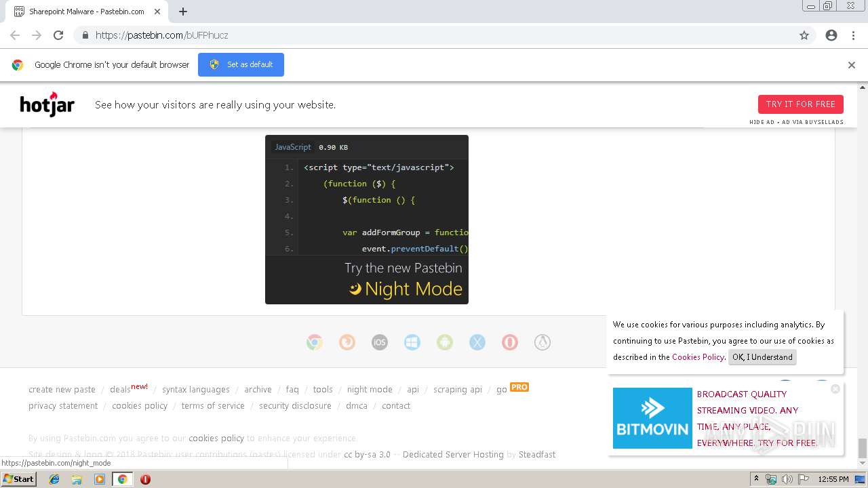Open the Action Center flag icon
The width and height of the screenshot is (868, 488).
pos(802,479)
